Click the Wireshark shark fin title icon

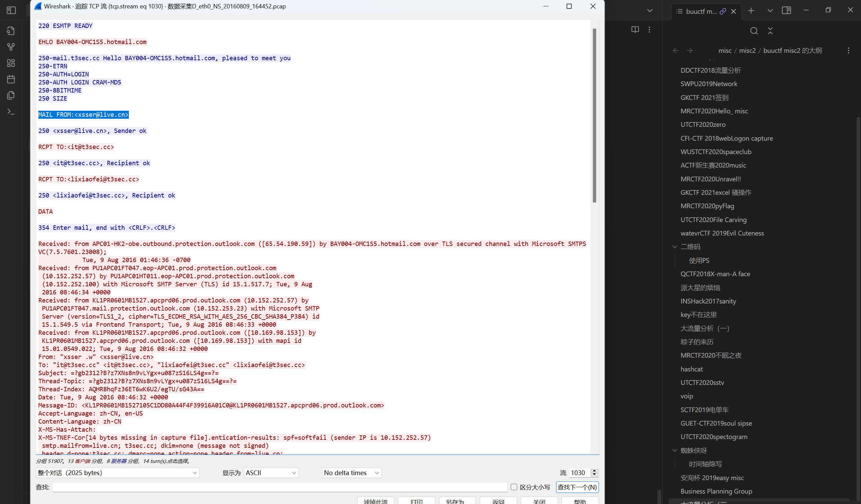tap(38, 6)
